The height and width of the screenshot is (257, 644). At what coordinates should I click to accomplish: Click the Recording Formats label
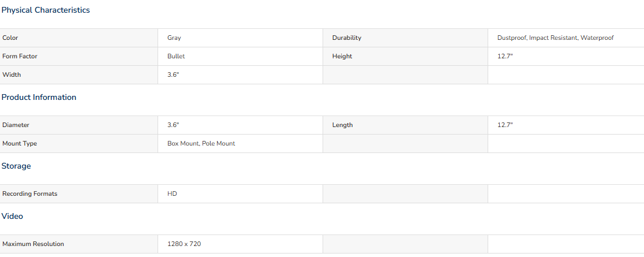(x=29, y=193)
